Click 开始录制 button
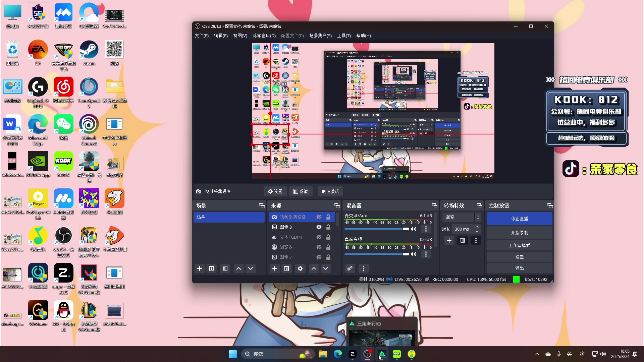The height and width of the screenshot is (362, 644). click(x=519, y=233)
